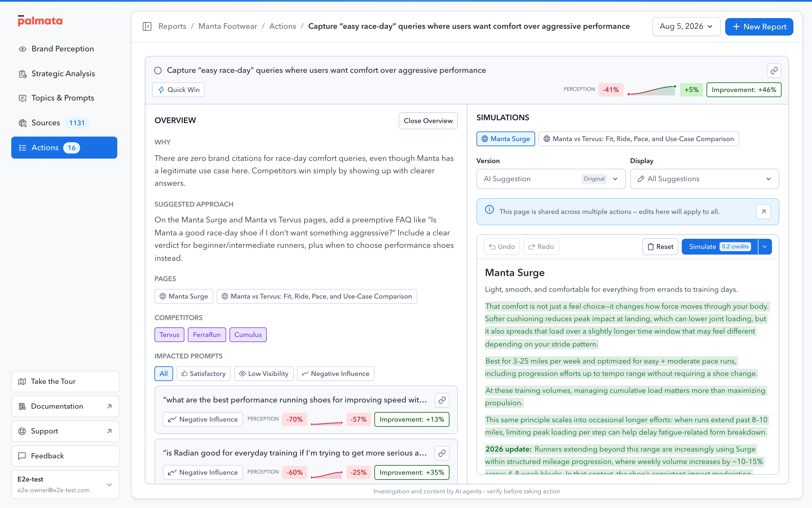The width and height of the screenshot is (812, 508).
Task: Click the action perception trend sparkline
Action: tap(652, 90)
